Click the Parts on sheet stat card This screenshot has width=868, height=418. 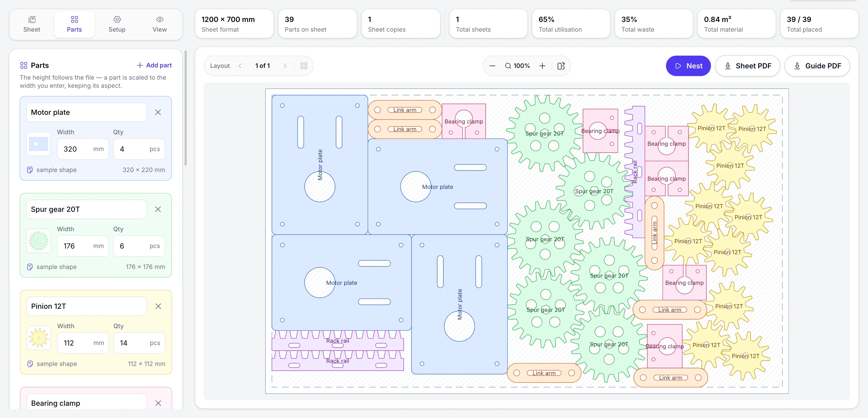pos(317,24)
